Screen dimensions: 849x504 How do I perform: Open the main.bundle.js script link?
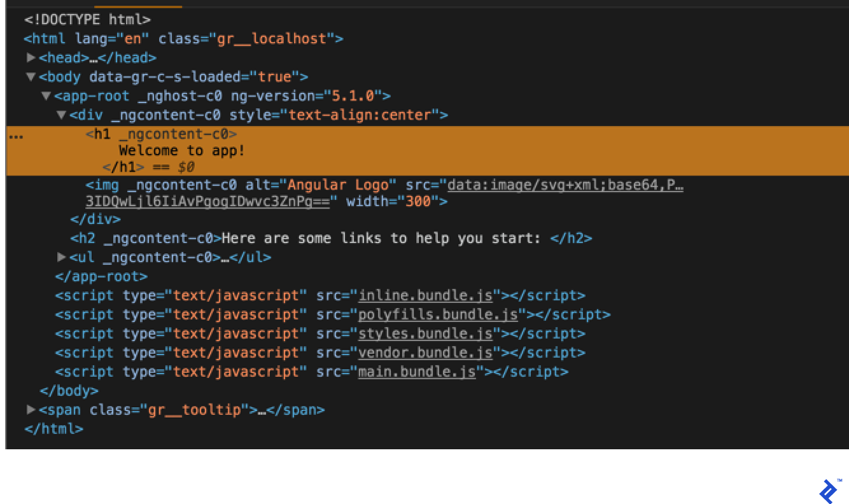417,372
